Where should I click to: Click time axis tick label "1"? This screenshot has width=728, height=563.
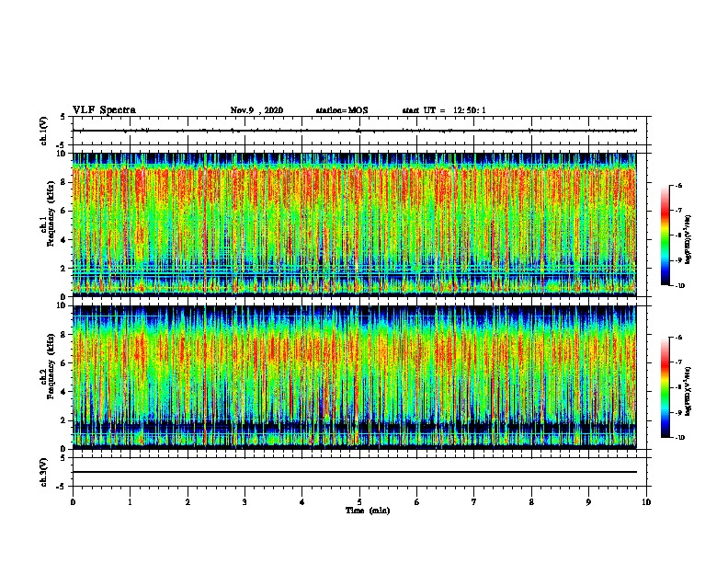[x=130, y=502]
